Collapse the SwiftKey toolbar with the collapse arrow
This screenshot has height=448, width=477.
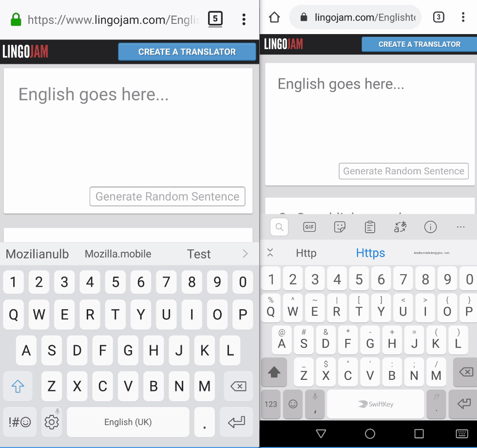[270, 253]
